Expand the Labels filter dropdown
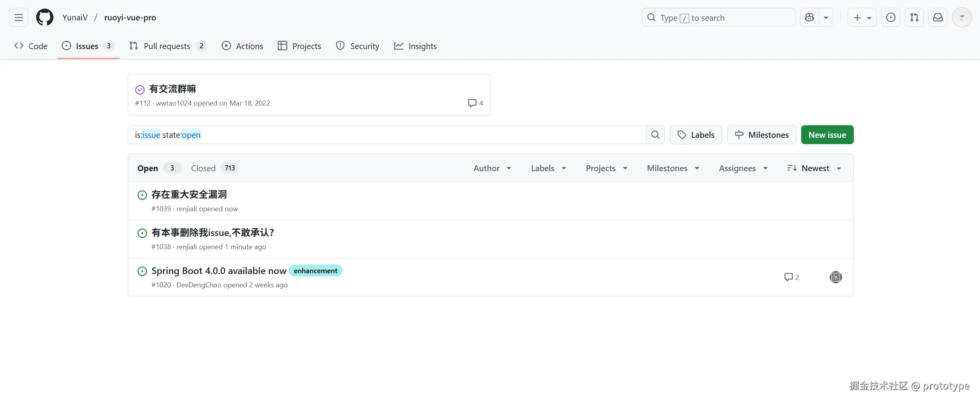Viewport: 980px width, 402px height. pos(549,168)
